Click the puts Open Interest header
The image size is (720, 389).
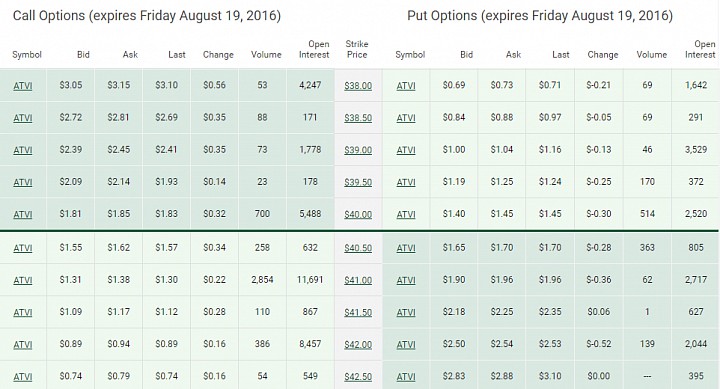coord(700,49)
